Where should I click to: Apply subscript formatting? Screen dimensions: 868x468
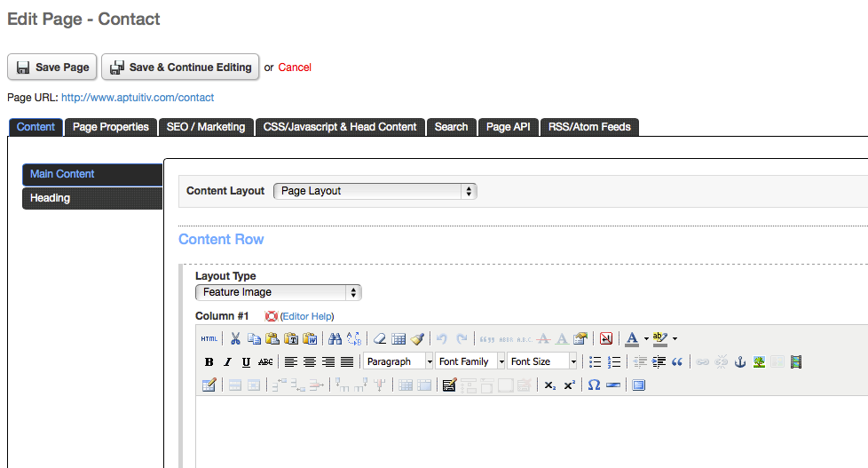tap(549, 385)
